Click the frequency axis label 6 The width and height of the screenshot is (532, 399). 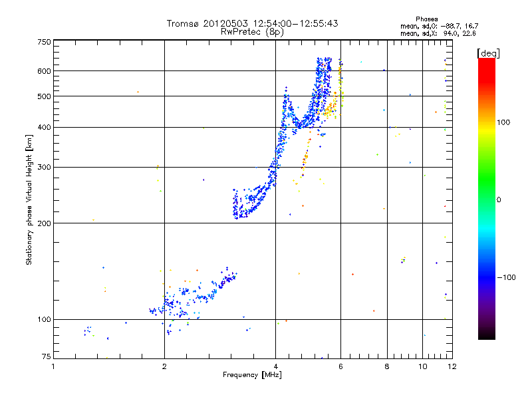(340, 366)
